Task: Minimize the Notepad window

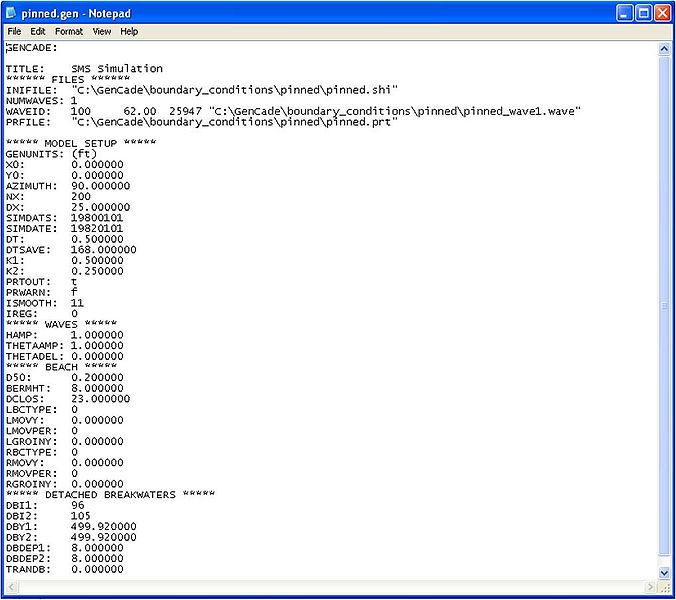Action: coord(624,13)
